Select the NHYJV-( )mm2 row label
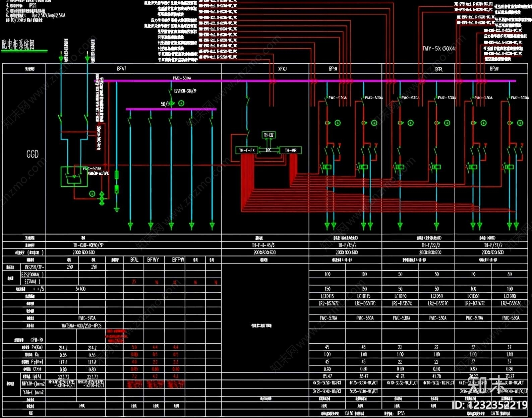 point(33,384)
